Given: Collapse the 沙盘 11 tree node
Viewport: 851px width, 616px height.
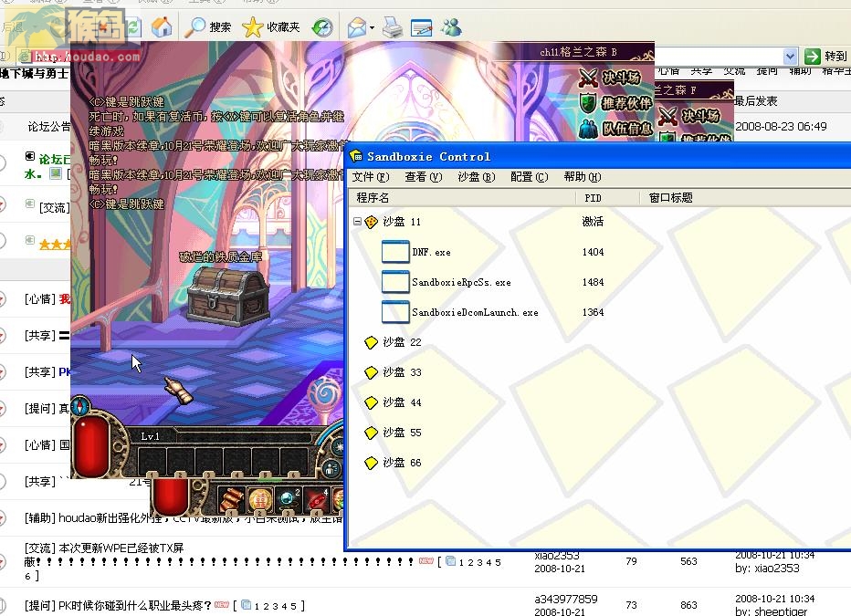Looking at the screenshot, I should point(357,221).
